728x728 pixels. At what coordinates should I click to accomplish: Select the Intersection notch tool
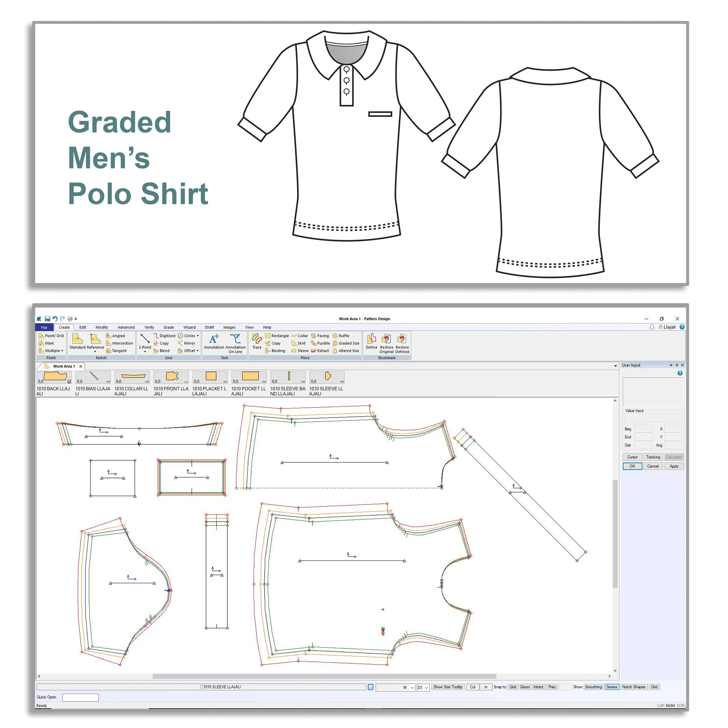click(119, 343)
